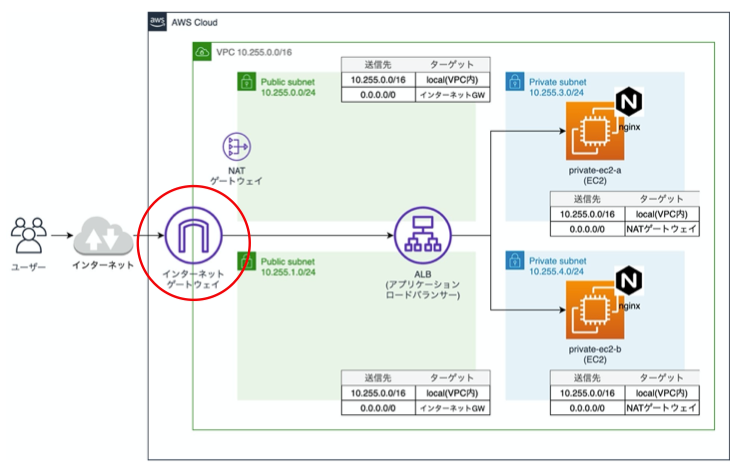Click the internet cloud icon with arrows
Screen dimensions: 739x471
point(103,236)
